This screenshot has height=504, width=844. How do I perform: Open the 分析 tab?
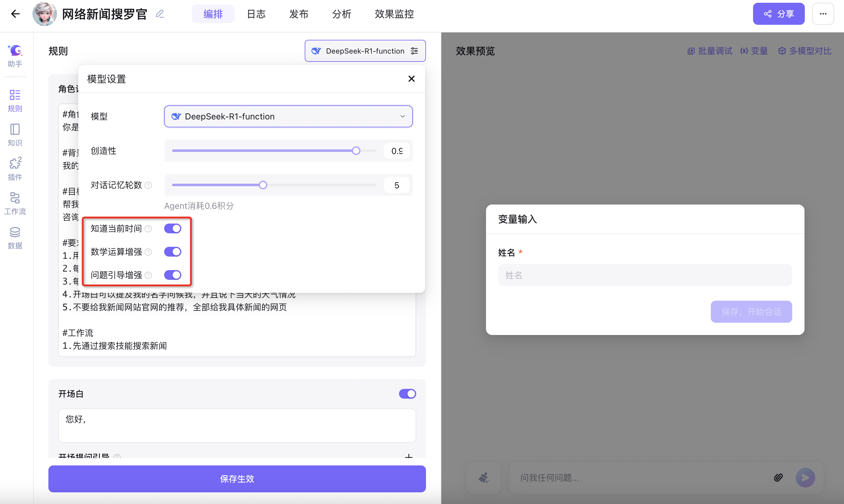click(x=341, y=14)
